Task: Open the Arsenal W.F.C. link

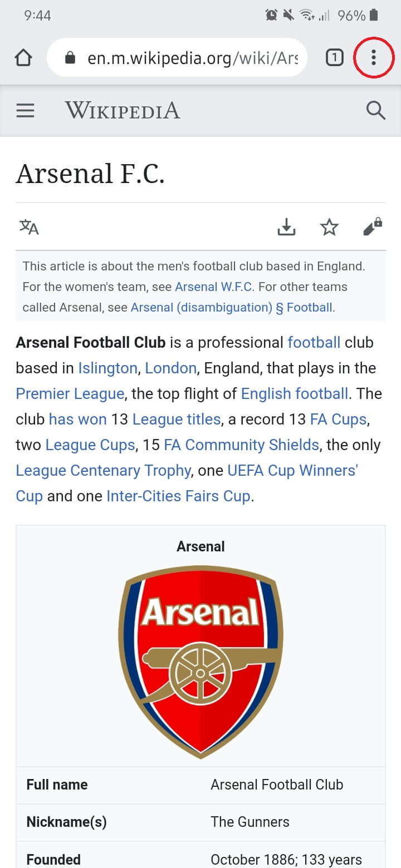Action: pos(214,287)
